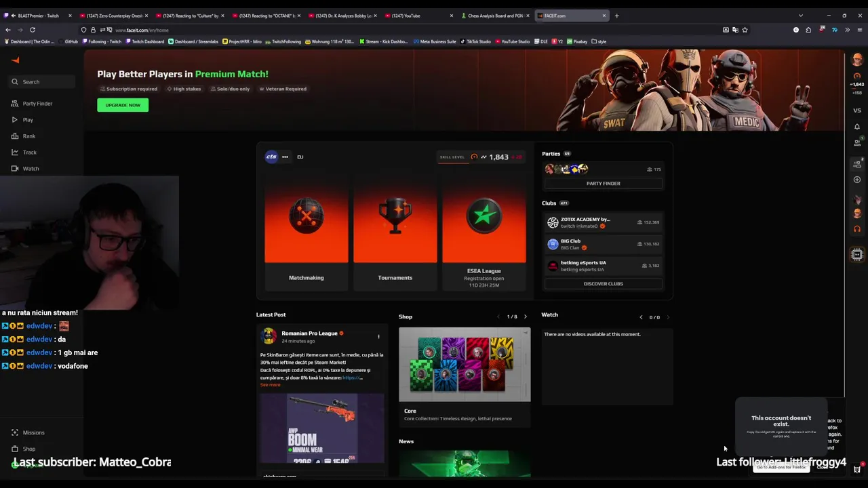Click next arrow in the Watch section
Image resolution: width=868 pixels, height=488 pixels.
pyautogui.click(x=668, y=317)
